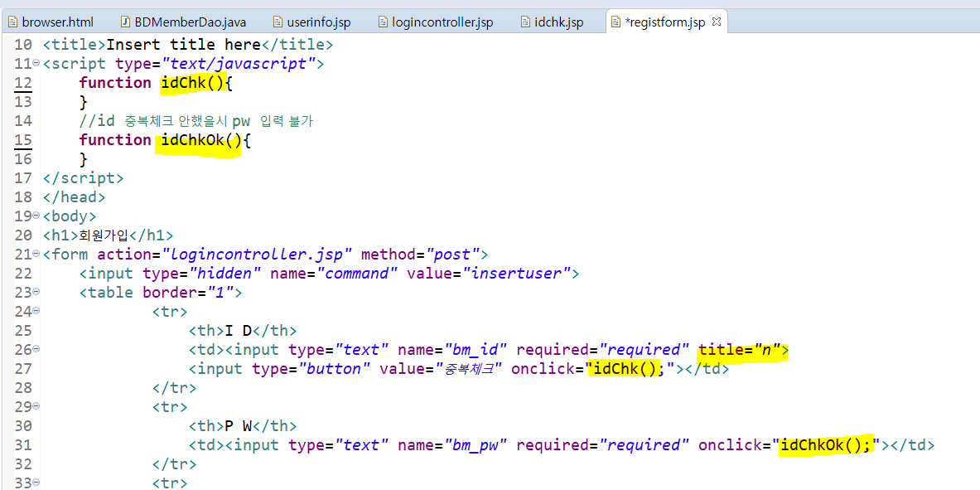Click line number 15 in the gutter
980x490 pixels.
pyautogui.click(x=22, y=139)
